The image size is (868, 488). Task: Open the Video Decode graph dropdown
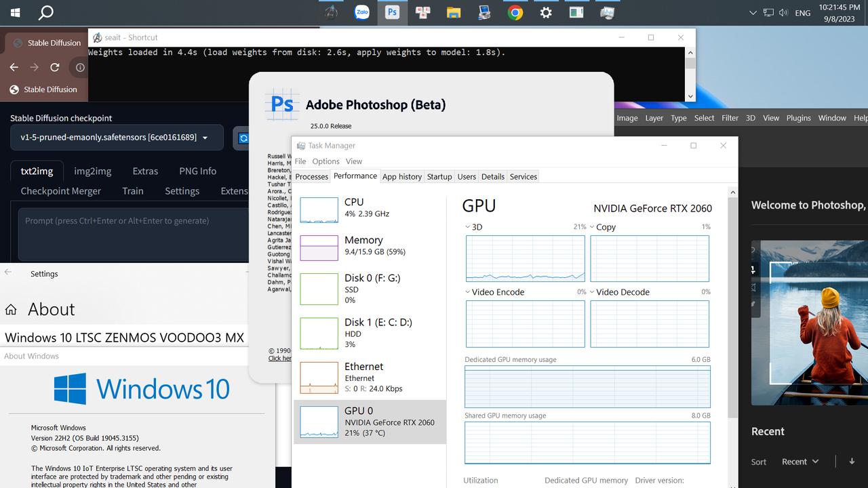[x=592, y=292]
